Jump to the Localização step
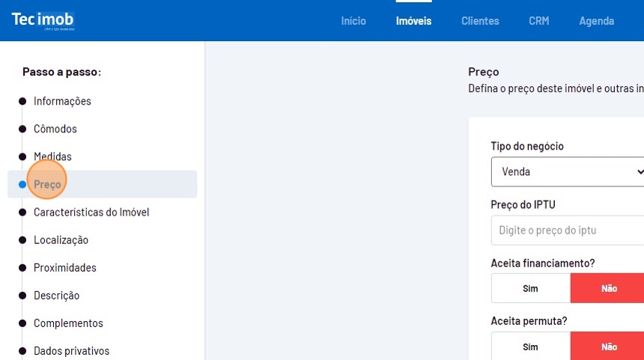Screen dimensions: 644x360 pyautogui.click(x=61, y=240)
